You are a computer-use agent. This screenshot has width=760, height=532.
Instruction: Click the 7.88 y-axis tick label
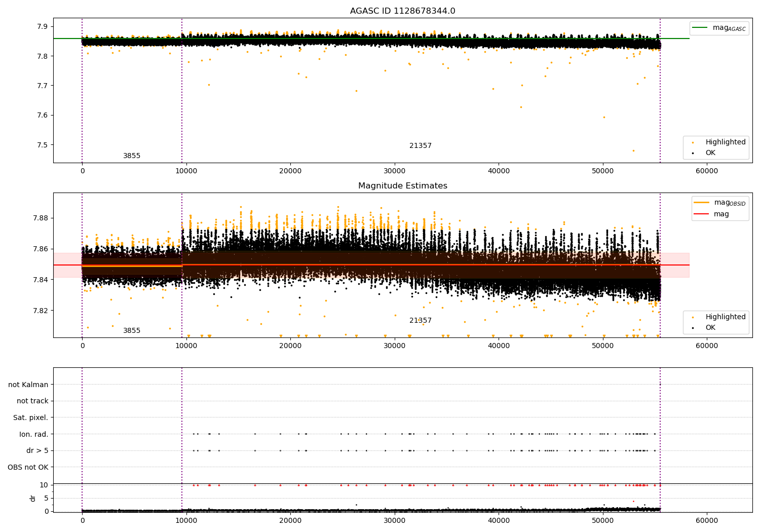click(41, 218)
